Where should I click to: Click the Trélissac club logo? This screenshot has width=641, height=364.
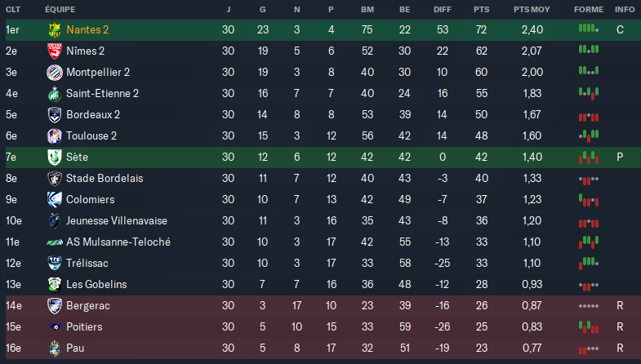point(54,263)
